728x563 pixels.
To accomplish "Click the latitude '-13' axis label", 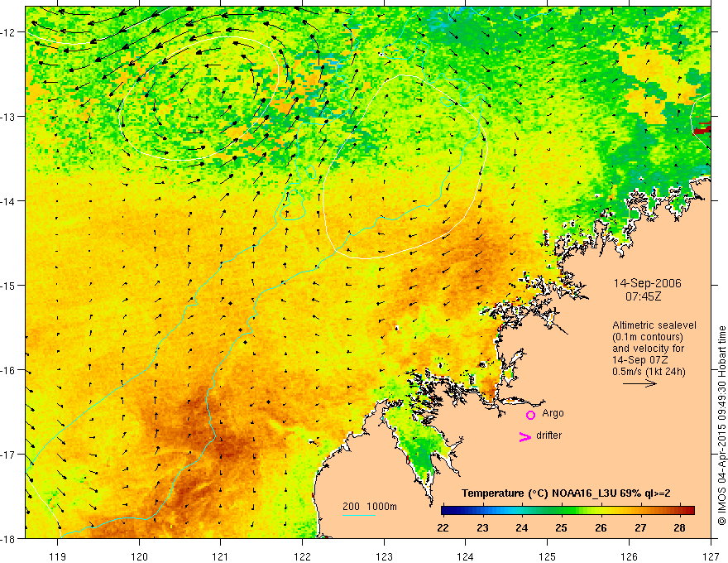I will [x=7, y=117].
